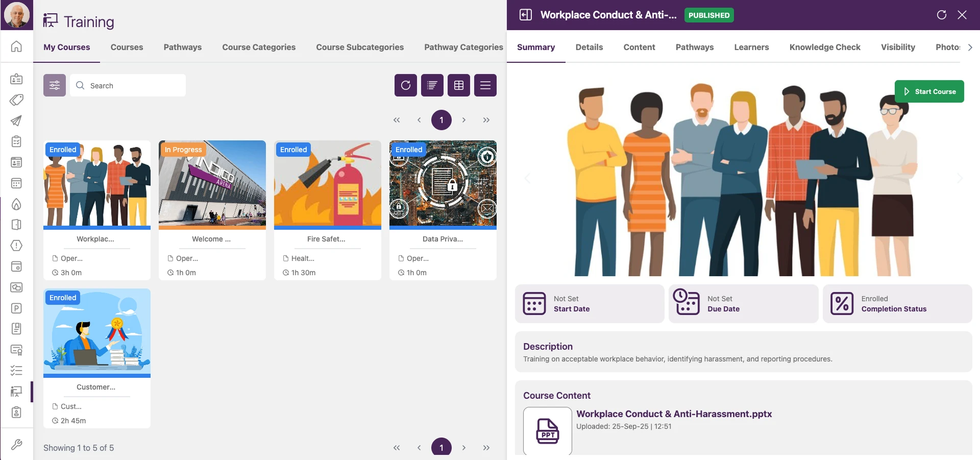Jump to the last page using double chevrons
Screen dimensions: 980x460
[x=485, y=119]
